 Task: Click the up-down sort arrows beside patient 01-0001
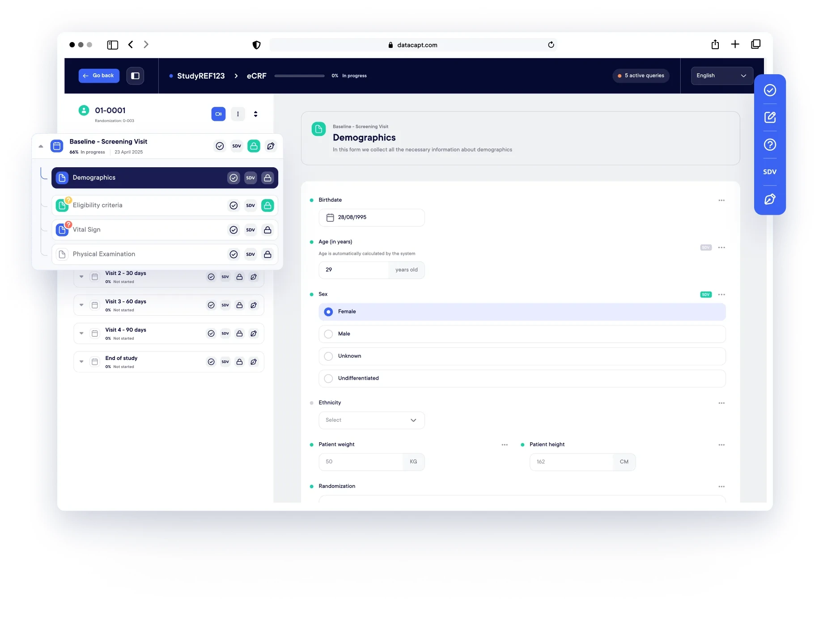(255, 114)
